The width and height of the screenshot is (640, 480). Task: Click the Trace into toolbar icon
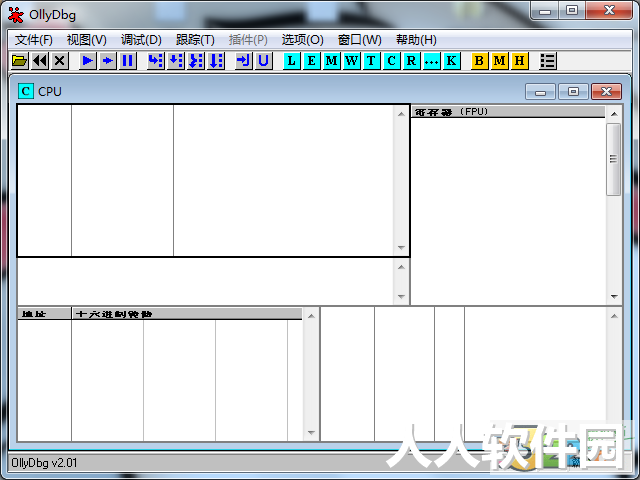pyautogui.click(x=196, y=61)
